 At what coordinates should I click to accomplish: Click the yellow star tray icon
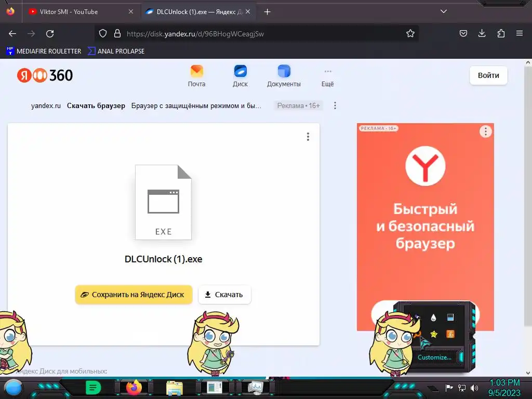[434, 334]
